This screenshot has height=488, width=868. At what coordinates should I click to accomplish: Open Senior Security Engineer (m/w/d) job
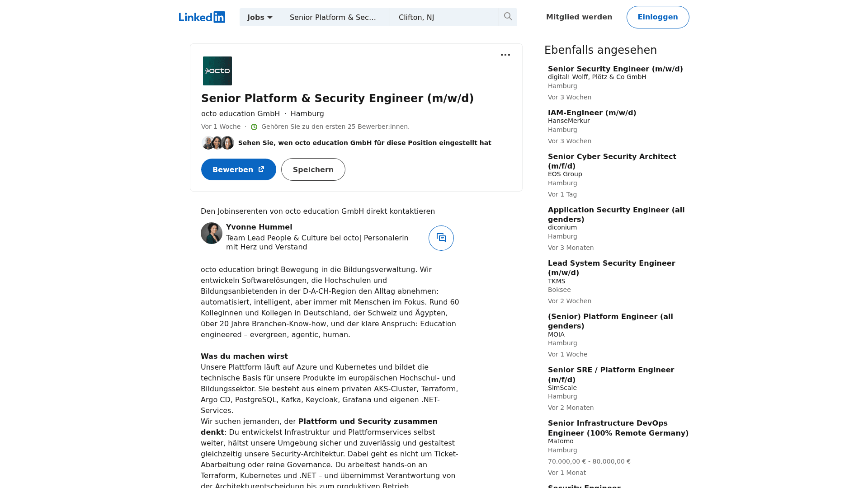click(x=615, y=69)
